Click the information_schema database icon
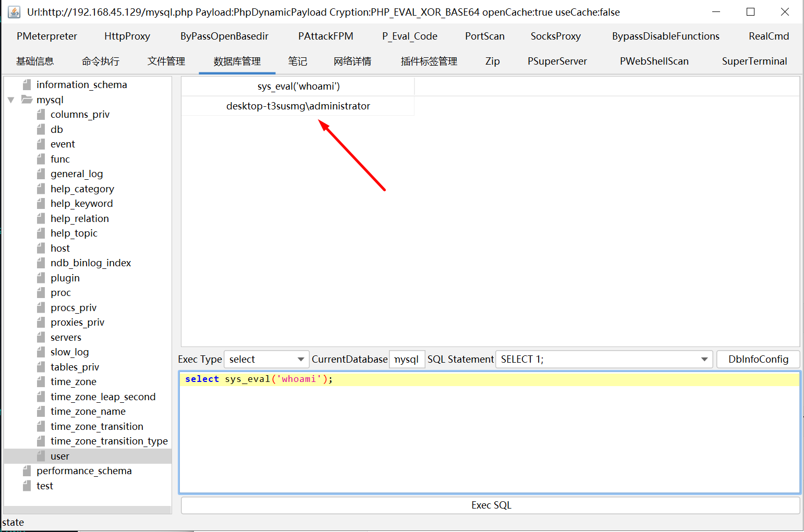Viewport: 804px width, 532px height. pos(27,84)
